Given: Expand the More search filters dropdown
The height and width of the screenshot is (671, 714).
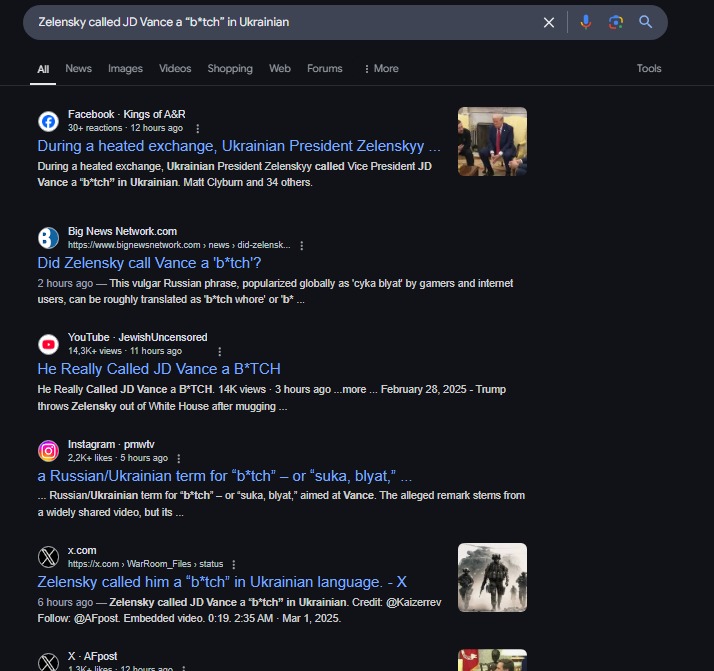Looking at the screenshot, I should click(x=380, y=69).
